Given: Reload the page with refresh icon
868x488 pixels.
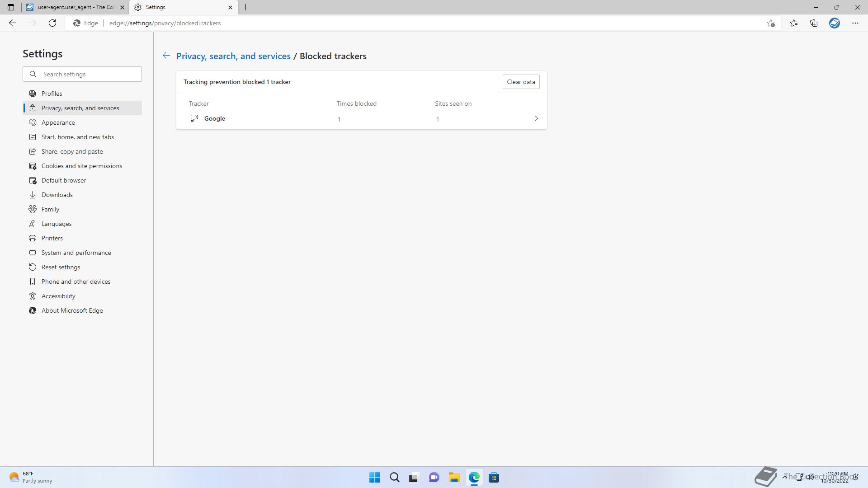Looking at the screenshot, I should point(52,23).
